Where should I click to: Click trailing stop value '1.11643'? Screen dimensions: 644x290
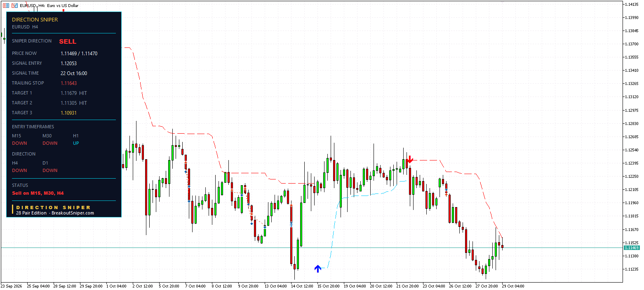pyautogui.click(x=68, y=83)
